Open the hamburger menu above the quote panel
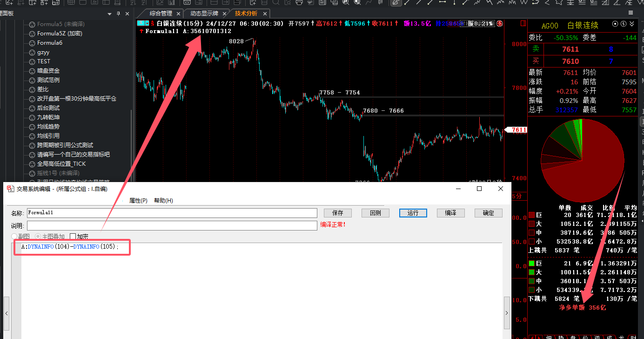 coord(631,13)
